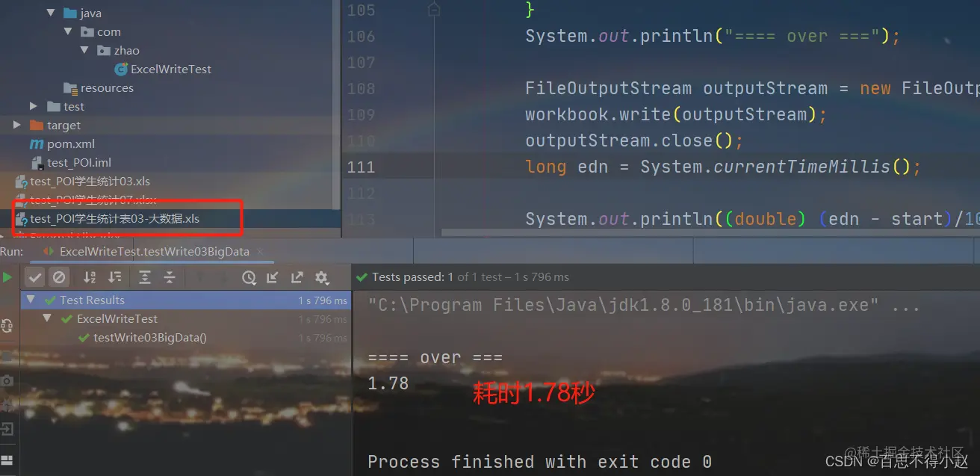Export test results icon
980x476 pixels.
pyautogui.click(x=297, y=277)
